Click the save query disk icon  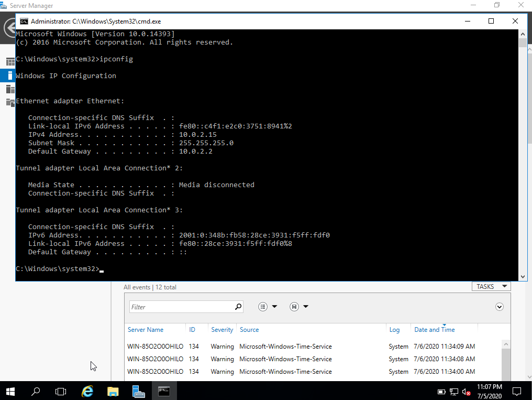tap(294, 307)
